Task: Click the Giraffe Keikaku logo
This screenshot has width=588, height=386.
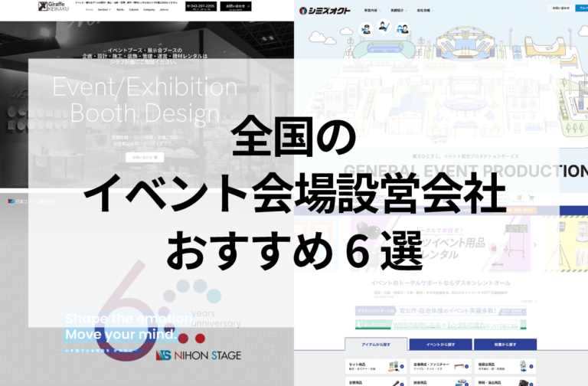Action: [x=54, y=6]
